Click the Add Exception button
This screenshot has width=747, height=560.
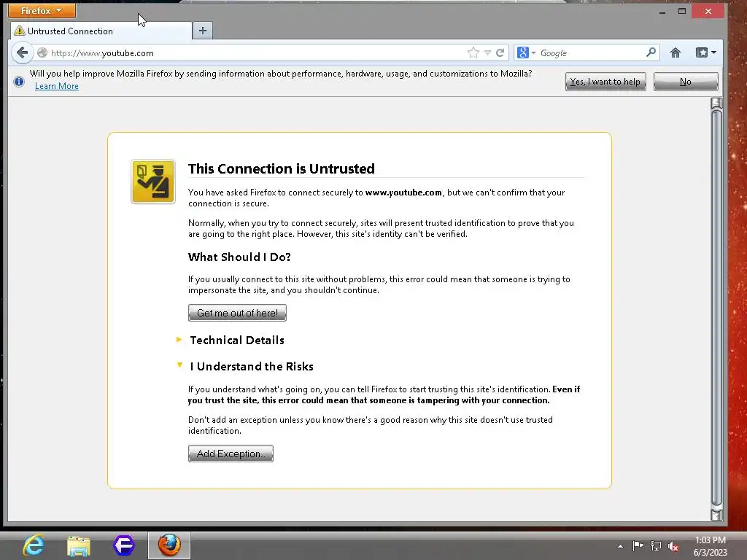[x=231, y=454]
